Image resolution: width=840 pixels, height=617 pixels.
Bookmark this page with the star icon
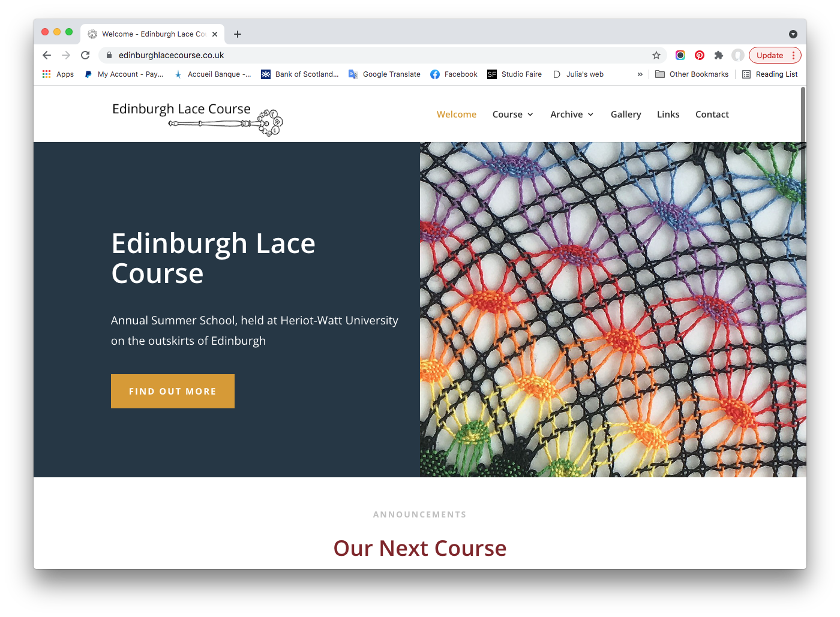pyautogui.click(x=656, y=55)
